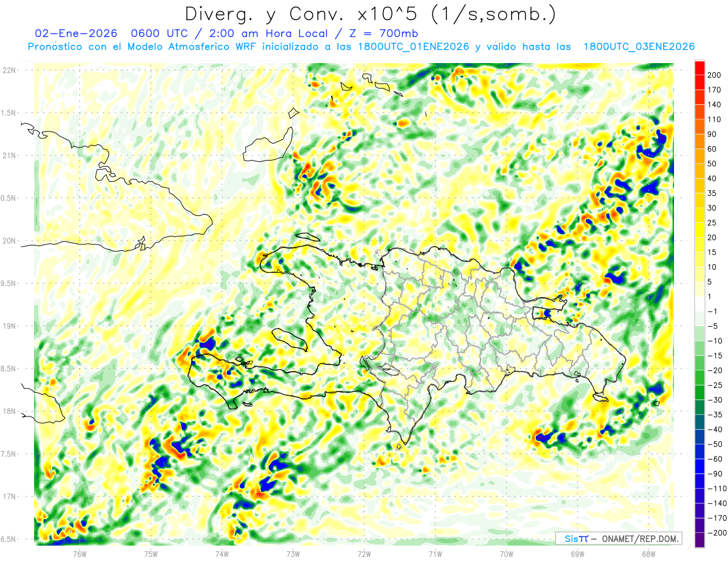Click the '18N' latitude label
The image size is (728, 562).
(9, 412)
